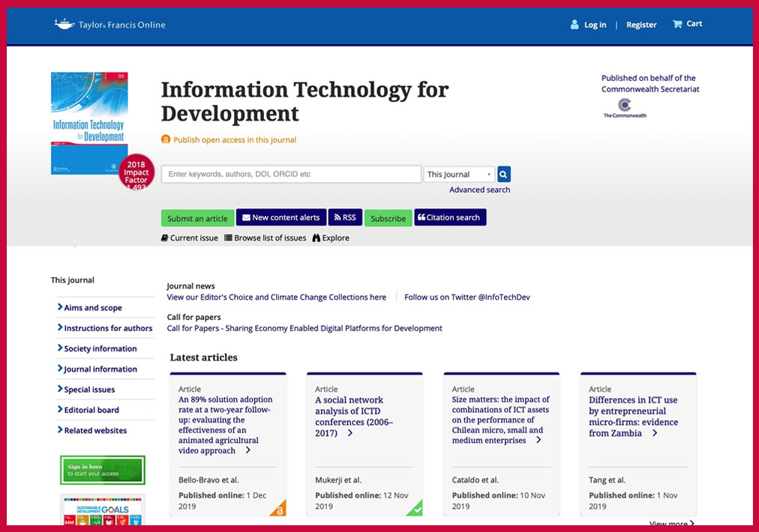Open Browse list of issues
Viewport: 759px width, 532px height.
click(x=270, y=238)
